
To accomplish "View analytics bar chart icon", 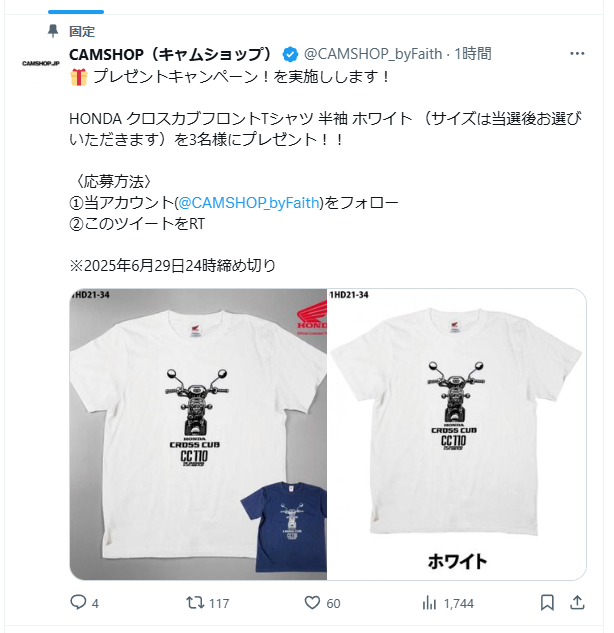I will pos(429,603).
